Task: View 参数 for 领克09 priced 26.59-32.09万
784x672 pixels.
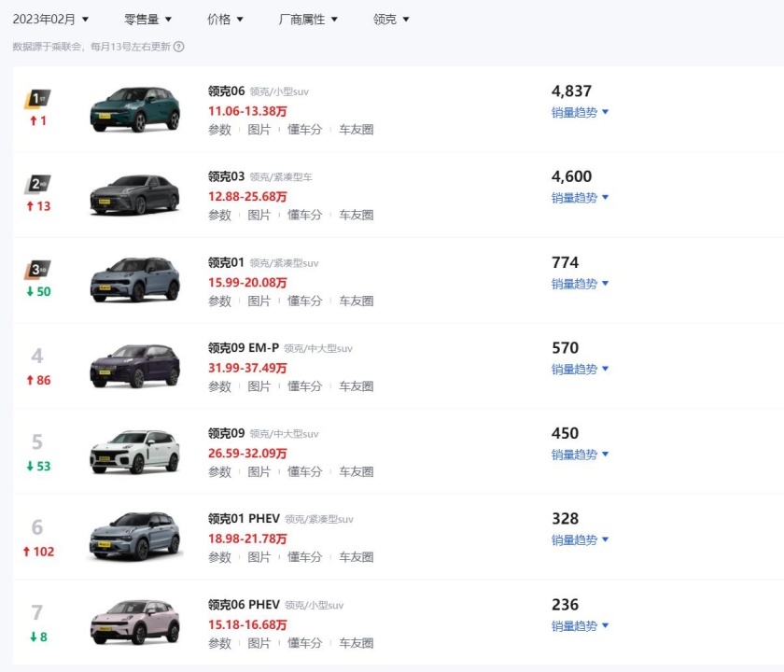Action: 219,472
